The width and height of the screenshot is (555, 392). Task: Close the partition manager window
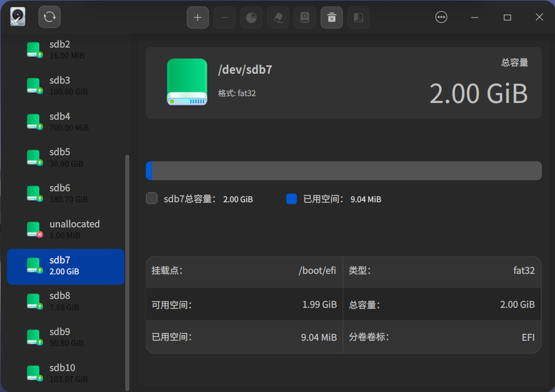(539, 17)
